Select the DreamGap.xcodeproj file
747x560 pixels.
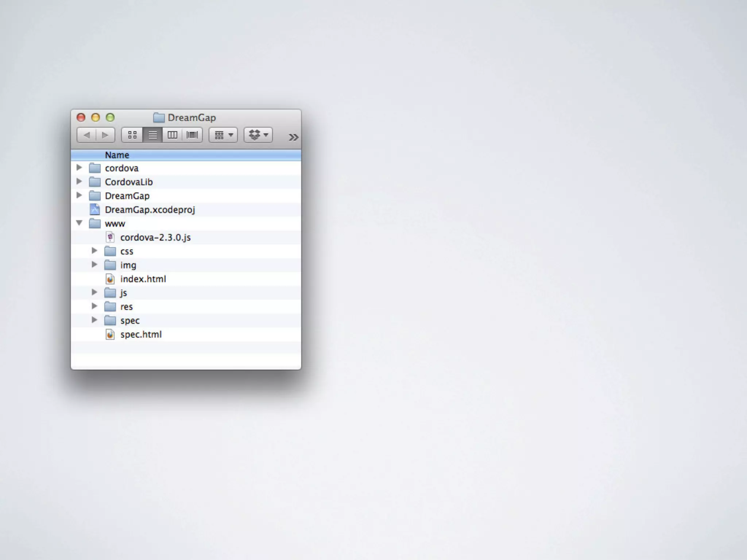coord(150,210)
